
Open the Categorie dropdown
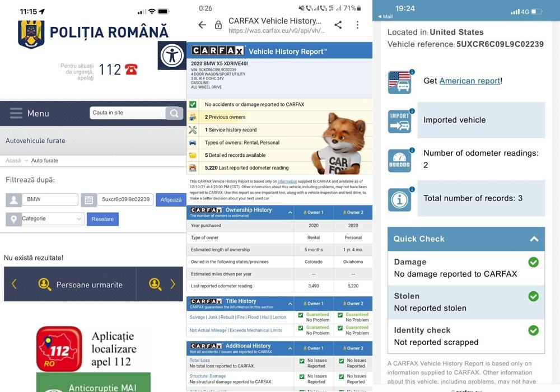[52, 219]
